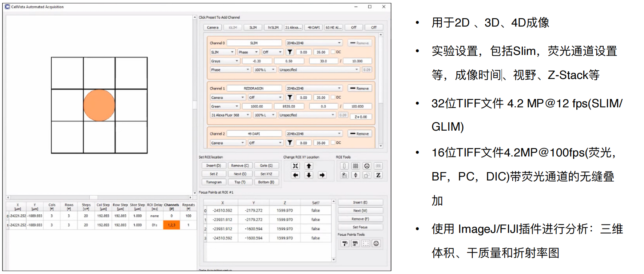The image size is (644, 274).
Task: Select the 49 DAPI channel preset
Action: point(313,28)
